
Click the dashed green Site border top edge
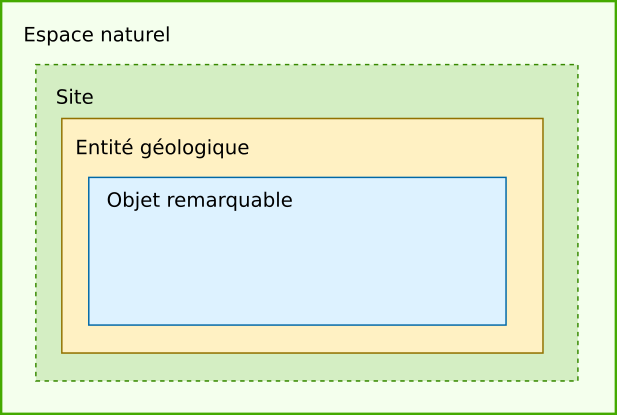307,65
